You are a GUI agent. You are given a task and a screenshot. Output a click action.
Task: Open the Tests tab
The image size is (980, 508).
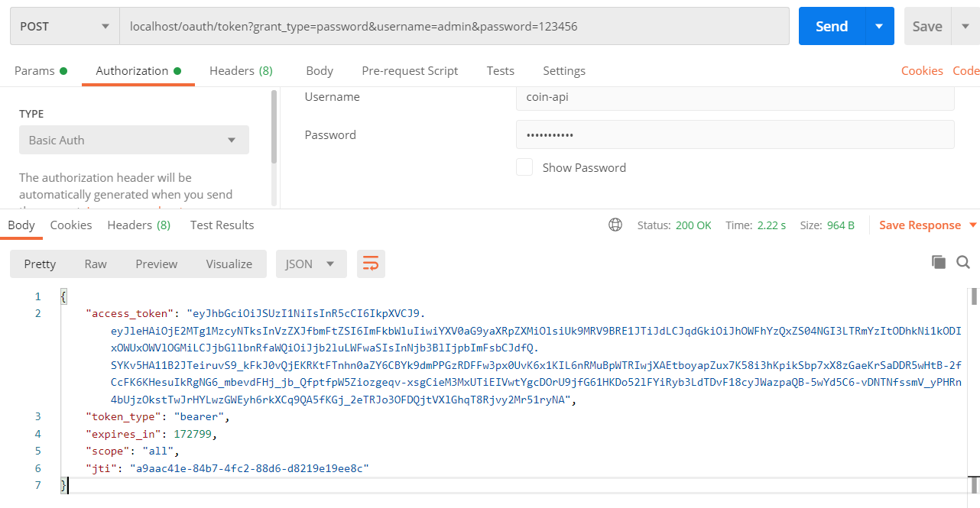(500, 70)
